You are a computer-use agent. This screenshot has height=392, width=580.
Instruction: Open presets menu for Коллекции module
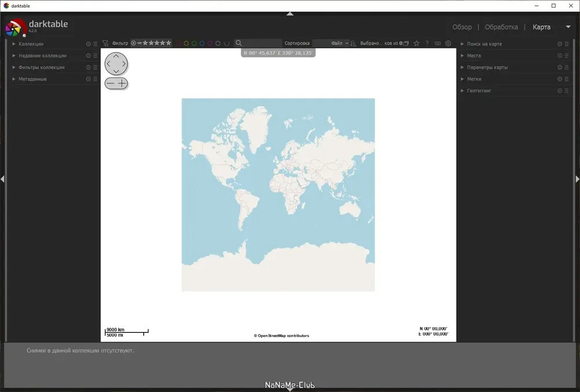pos(96,43)
